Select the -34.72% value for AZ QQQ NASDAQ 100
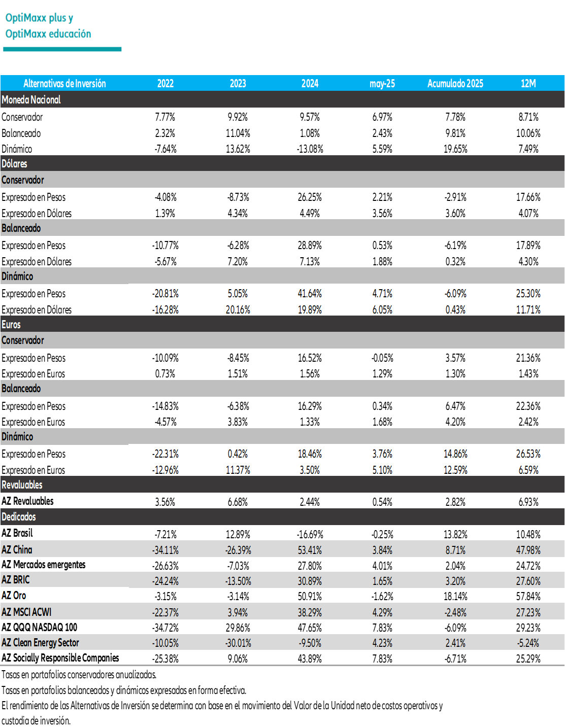565x728 pixels. coord(165,628)
